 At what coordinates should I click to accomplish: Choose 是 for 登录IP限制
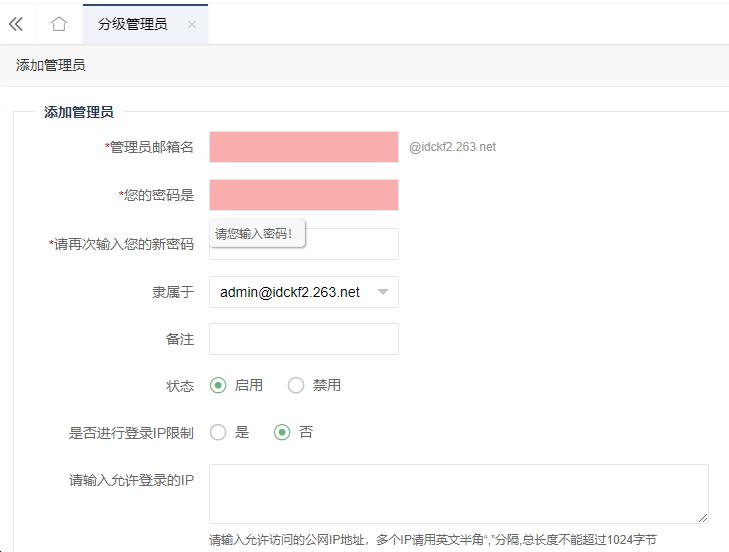click(x=218, y=432)
